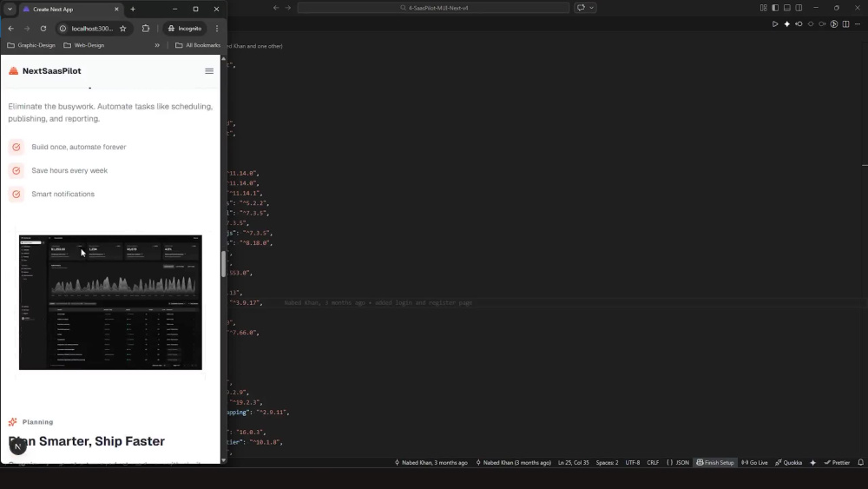Click the 'Build once, automate forever' text
Image resolution: width=868 pixels, height=489 pixels.
(79, 147)
